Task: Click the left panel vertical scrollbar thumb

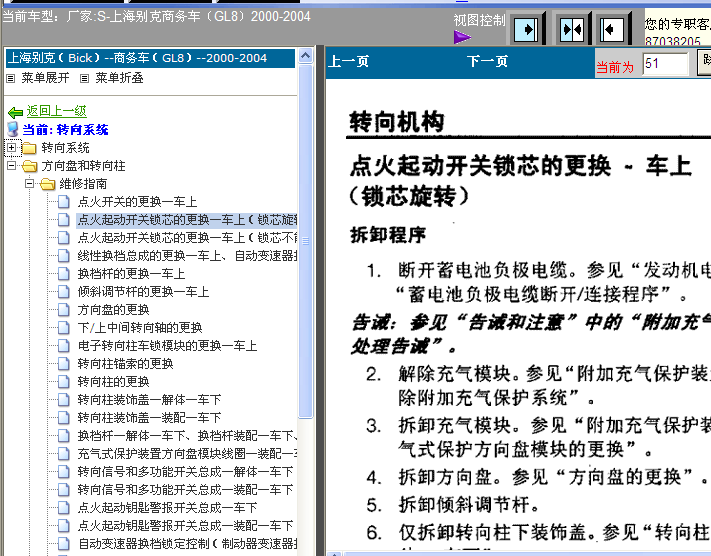Action: [x=306, y=241]
